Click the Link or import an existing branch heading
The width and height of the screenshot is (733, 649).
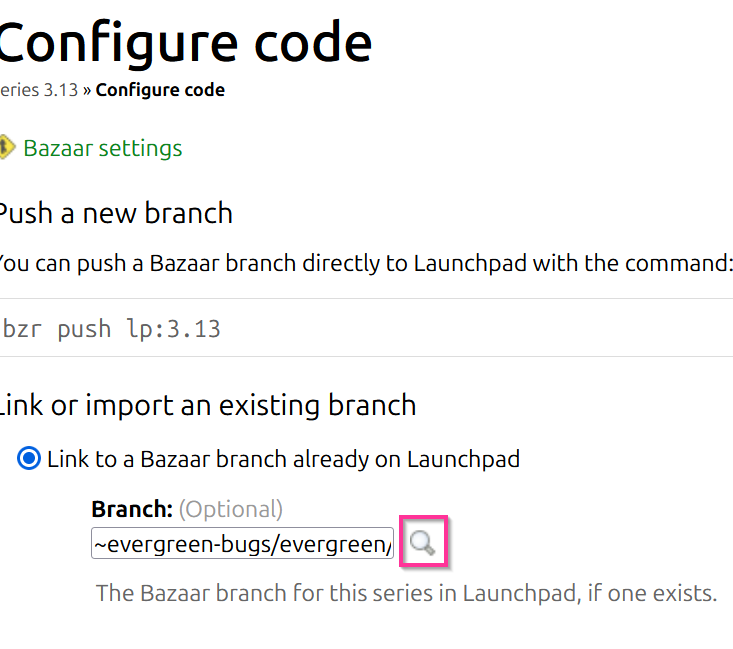[x=206, y=405]
